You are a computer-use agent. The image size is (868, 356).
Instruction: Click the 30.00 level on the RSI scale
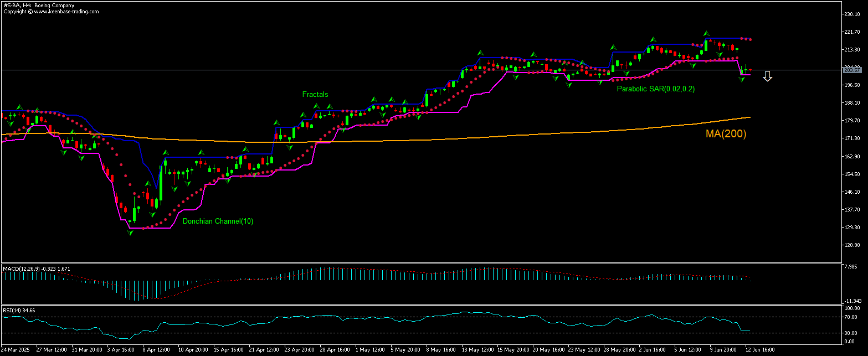point(851,333)
